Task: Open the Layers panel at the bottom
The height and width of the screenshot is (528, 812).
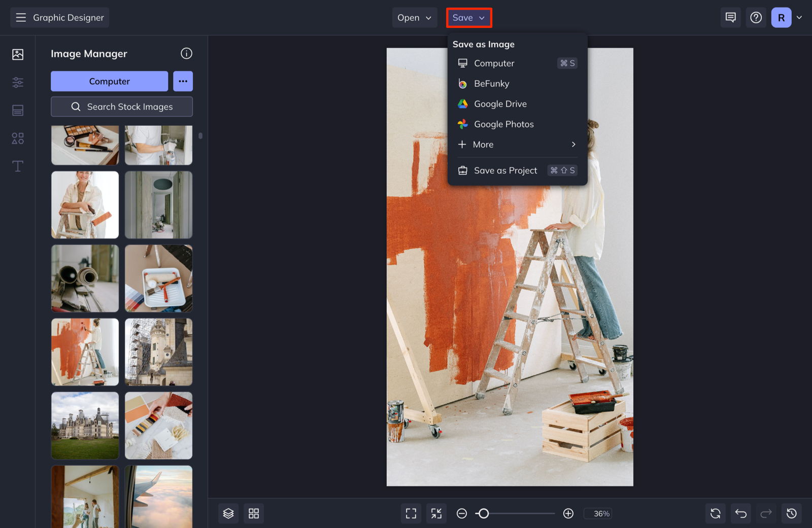Action: 228,513
